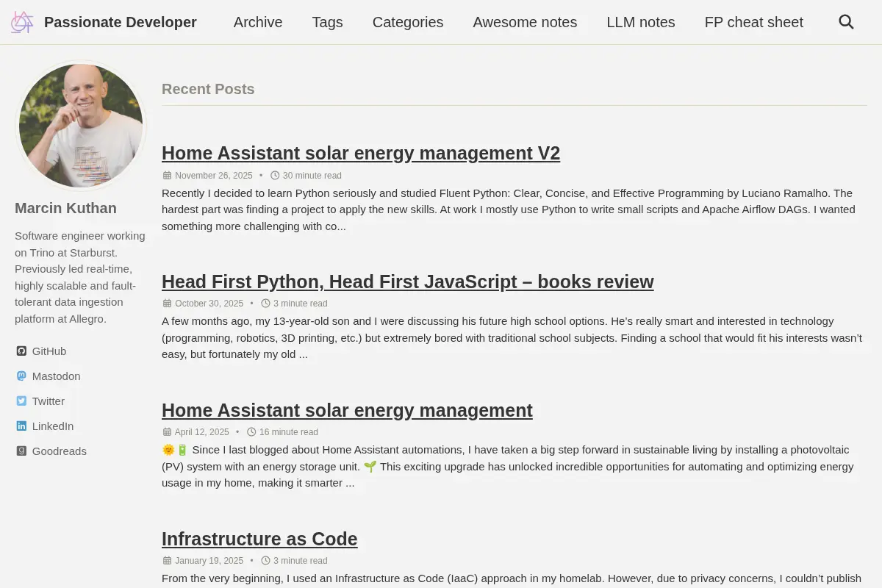Click the Passionate Developer site title
882x588 pixels.
121,22
